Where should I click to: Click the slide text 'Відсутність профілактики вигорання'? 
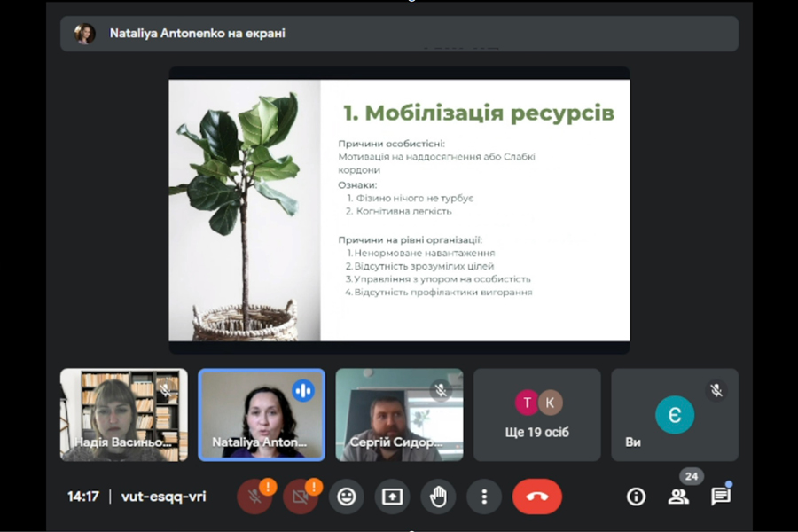pos(443,293)
